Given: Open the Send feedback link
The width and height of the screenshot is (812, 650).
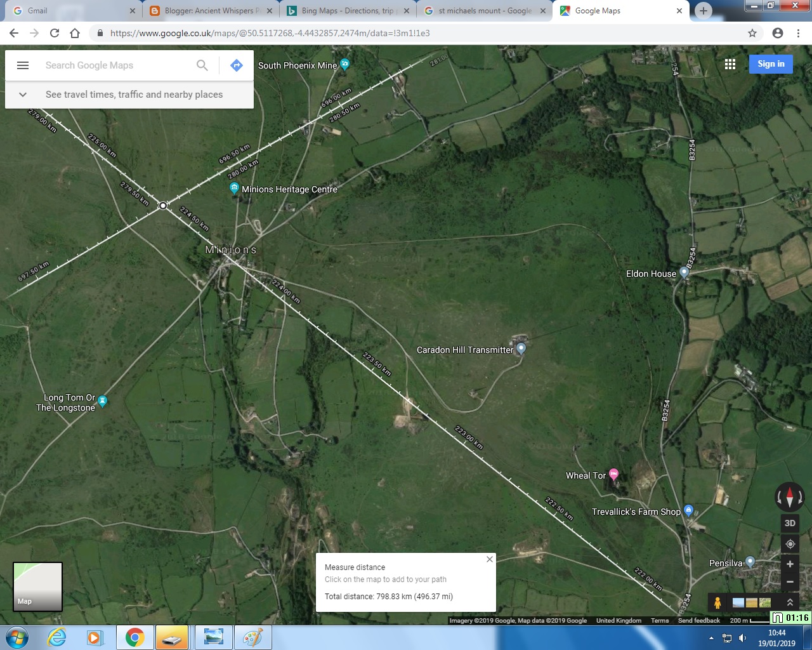Looking at the screenshot, I should click(x=698, y=620).
